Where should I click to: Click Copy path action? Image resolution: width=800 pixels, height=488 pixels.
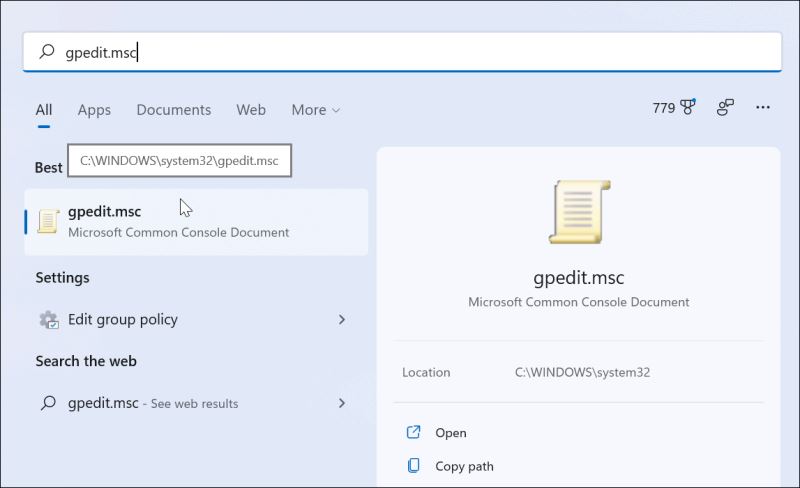click(x=464, y=467)
